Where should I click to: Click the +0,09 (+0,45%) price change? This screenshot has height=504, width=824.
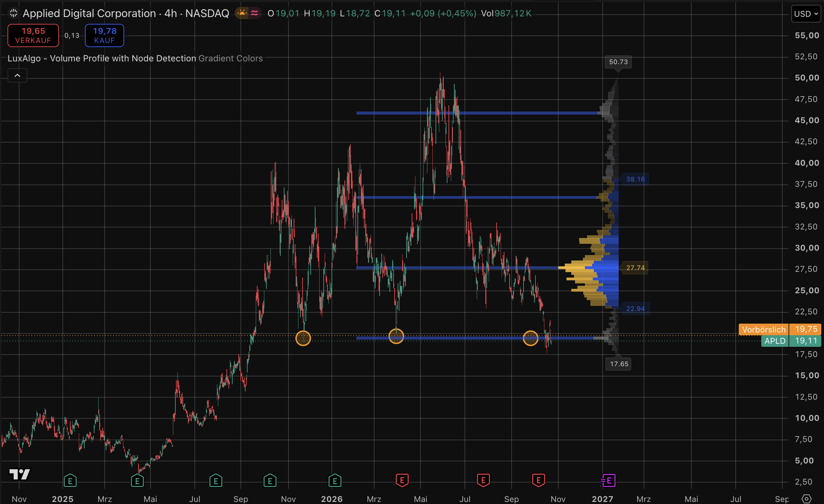point(443,13)
